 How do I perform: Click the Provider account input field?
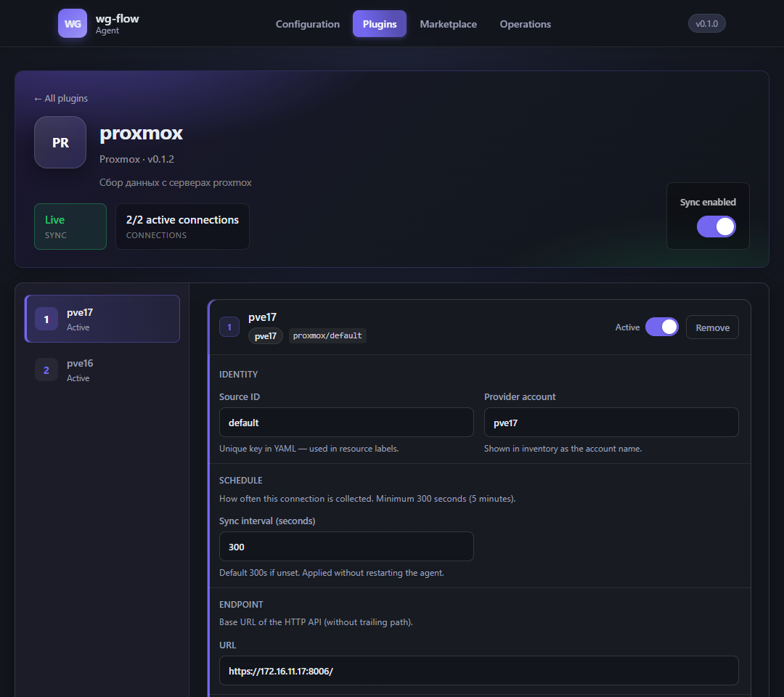point(611,423)
